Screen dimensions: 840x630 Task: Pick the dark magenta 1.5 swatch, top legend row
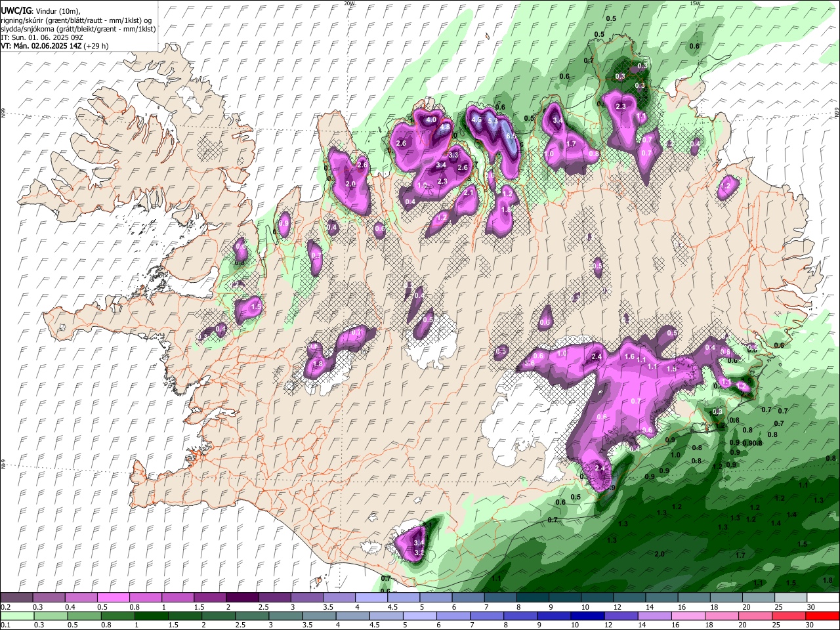coord(209,597)
